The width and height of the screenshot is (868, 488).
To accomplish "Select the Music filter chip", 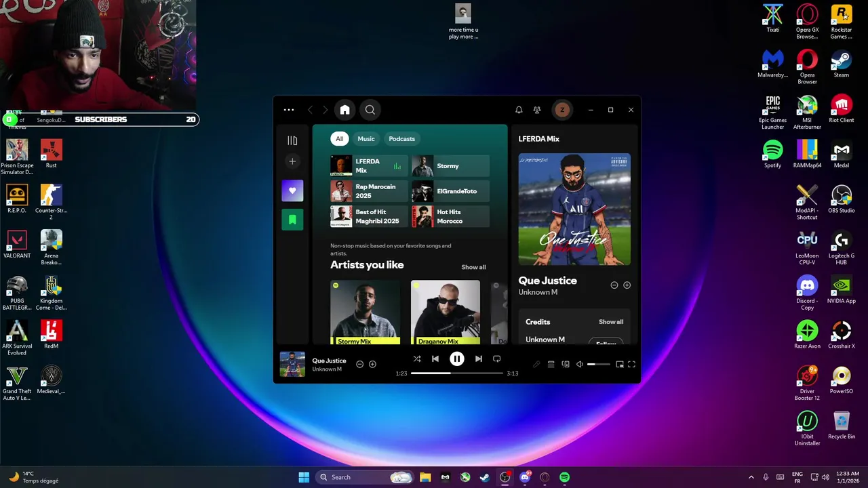I will [366, 139].
